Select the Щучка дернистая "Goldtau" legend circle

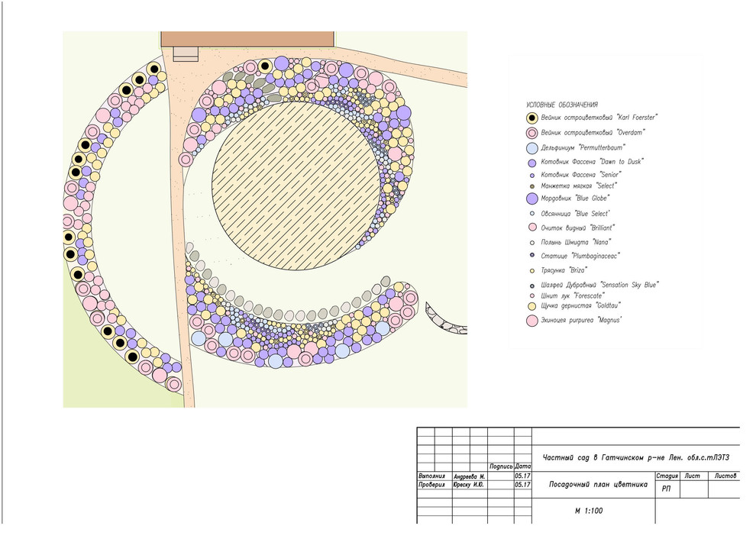[532, 305]
